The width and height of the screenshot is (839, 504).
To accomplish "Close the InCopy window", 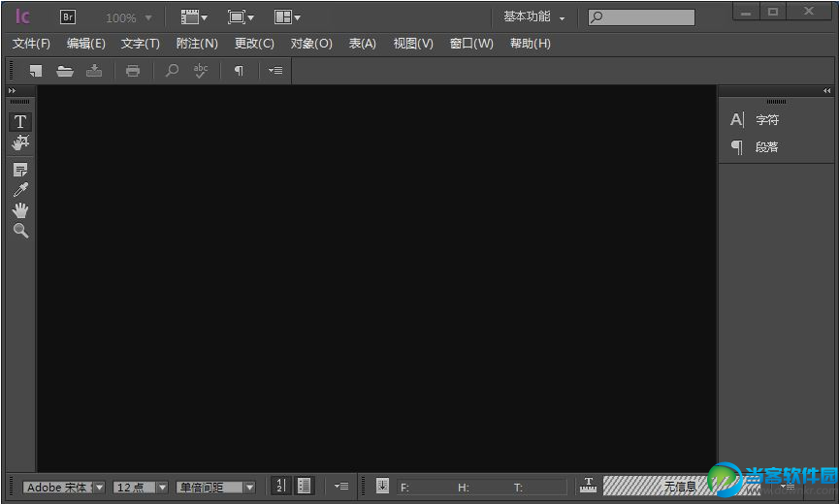I will coord(809,12).
